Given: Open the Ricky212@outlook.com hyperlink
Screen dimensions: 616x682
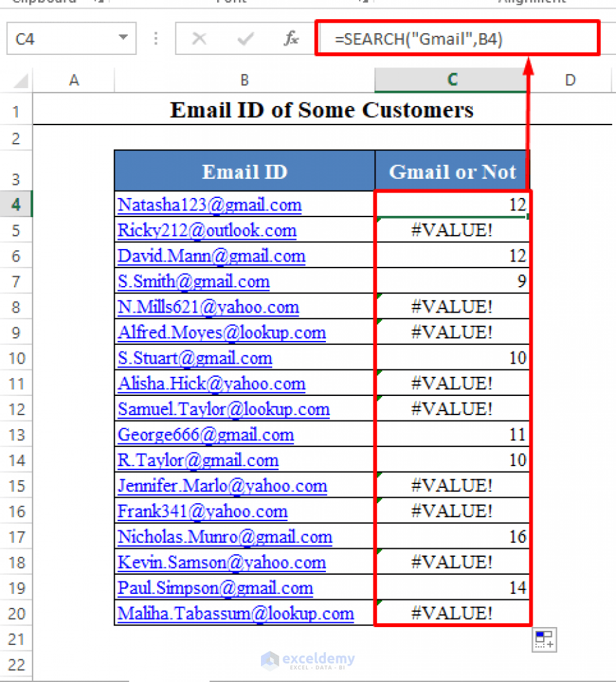Looking at the screenshot, I should [x=207, y=230].
